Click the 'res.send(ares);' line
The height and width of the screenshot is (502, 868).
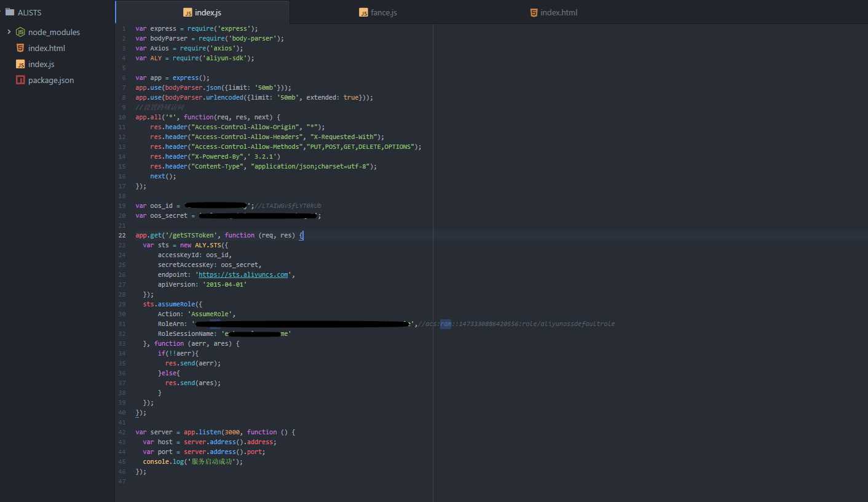tap(192, 383)
